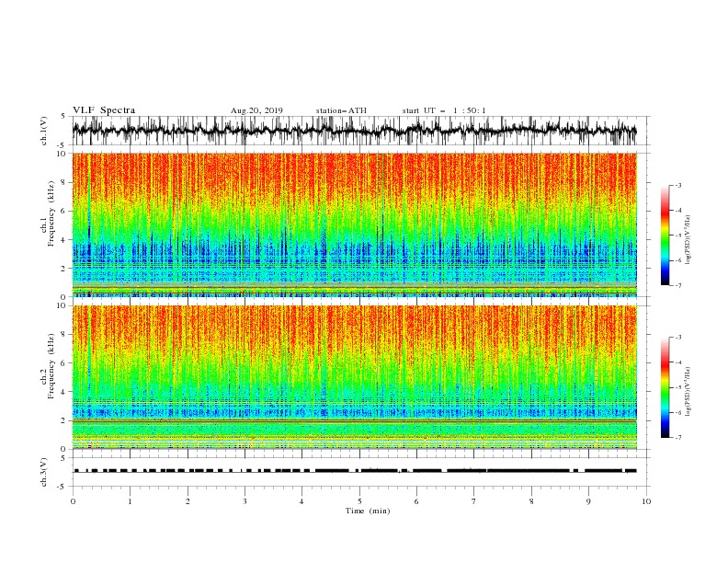Click the ch.1 colorbar log(PSD) label
This screenshot has height=563, width=728.
tap(688, 240)
